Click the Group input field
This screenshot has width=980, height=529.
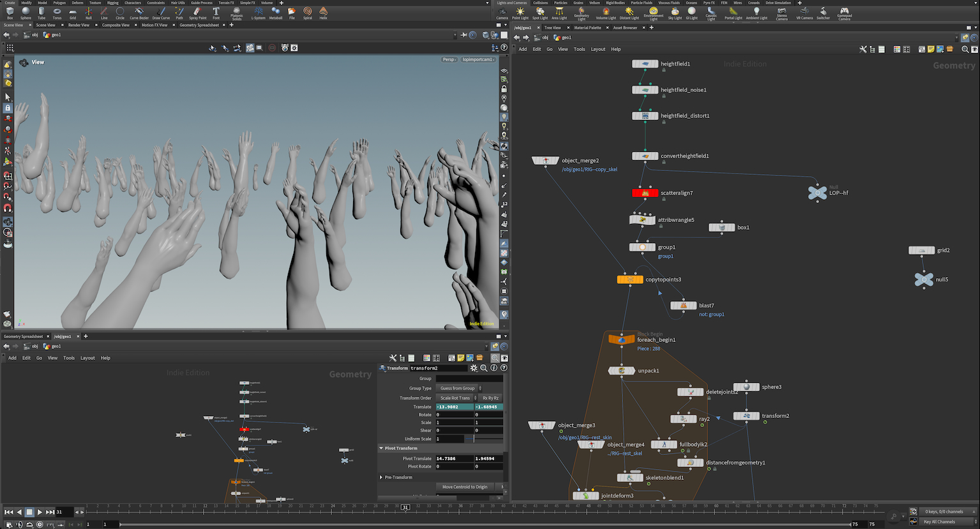click(x=469, y=378)
